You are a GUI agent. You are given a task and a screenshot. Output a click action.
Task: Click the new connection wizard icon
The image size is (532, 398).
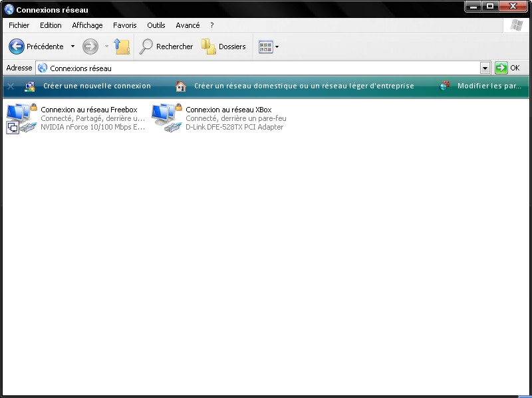tap(30, 86)
